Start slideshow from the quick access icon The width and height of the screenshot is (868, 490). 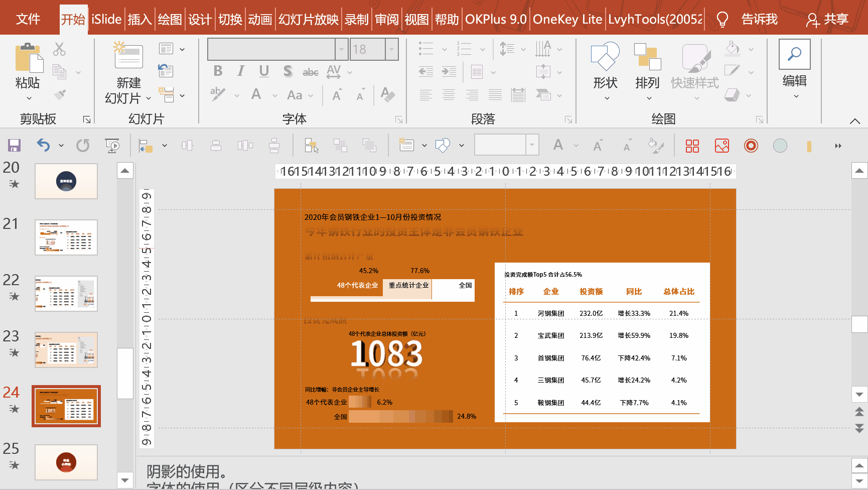click(112, 146)
